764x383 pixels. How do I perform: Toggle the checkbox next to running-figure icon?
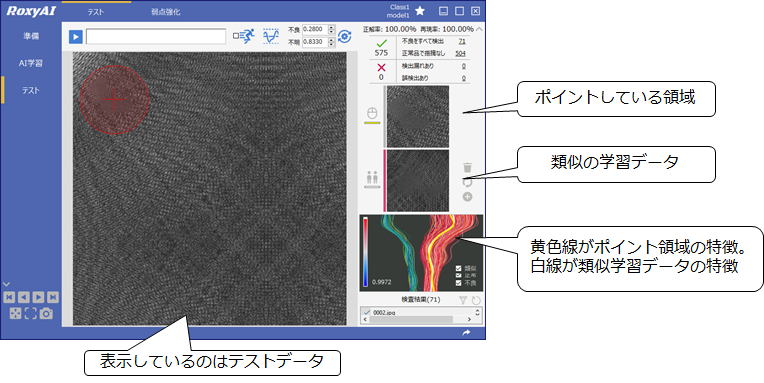point(236,36)
